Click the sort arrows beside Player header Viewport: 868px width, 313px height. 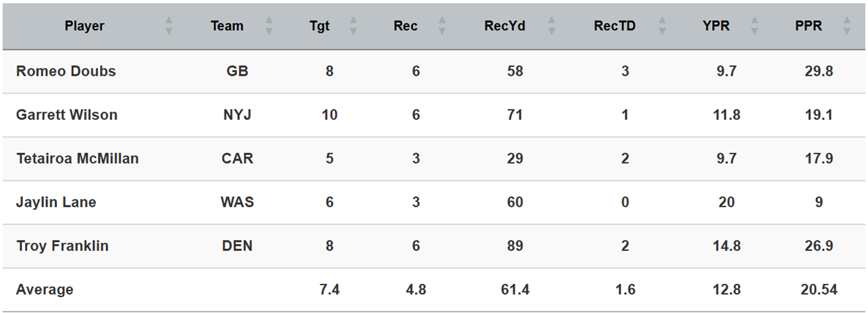pyautogui.click(x=168, y=26)
